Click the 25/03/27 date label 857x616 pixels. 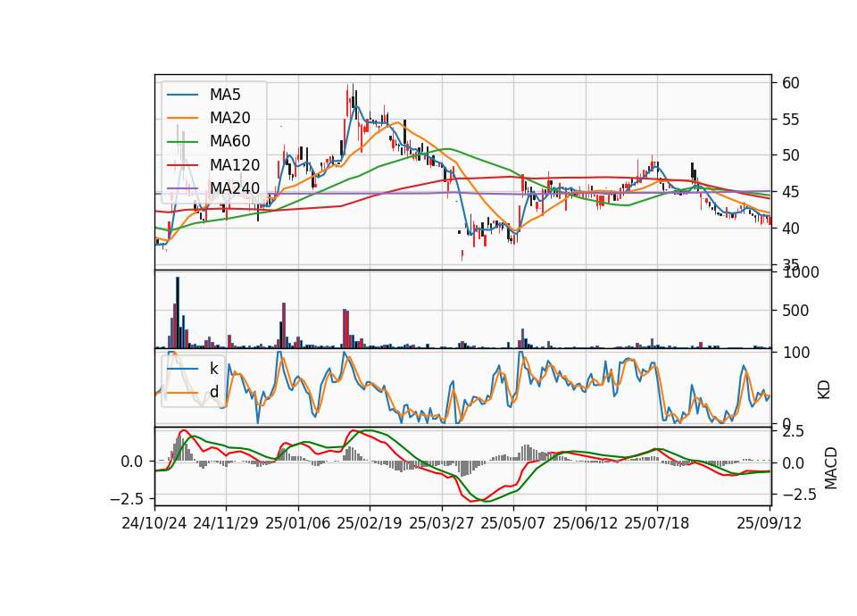point(442,523)
